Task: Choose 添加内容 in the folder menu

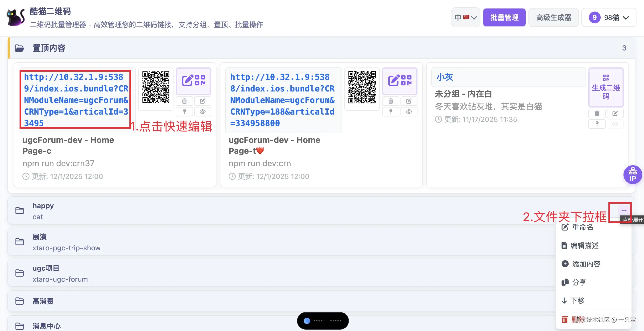Action: (586, 264)
